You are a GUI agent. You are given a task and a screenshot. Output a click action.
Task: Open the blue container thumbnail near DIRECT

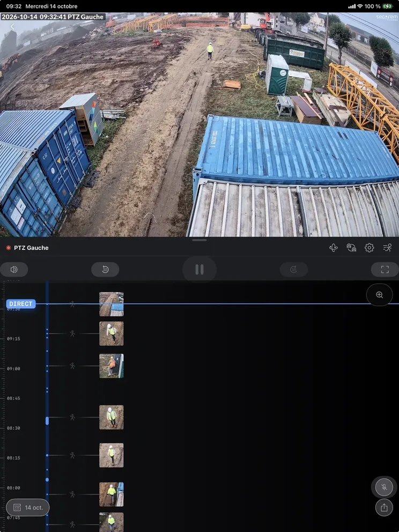[x=112, y=304]
